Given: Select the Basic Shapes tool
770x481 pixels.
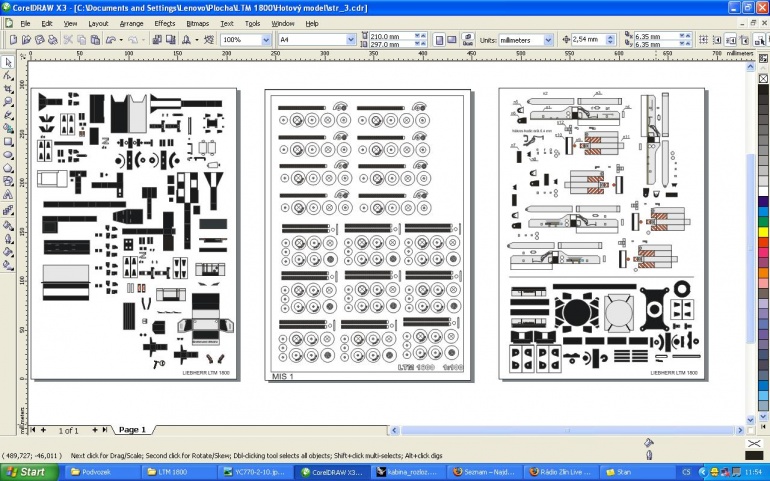Looking at the screenshot, I should coord(8,182).
